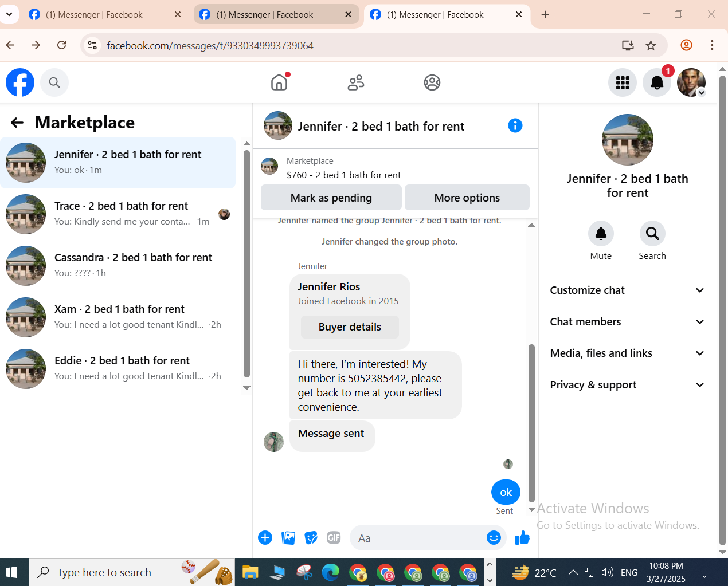
Task: Expand Chat members section
Action: [x=627, y=322]
